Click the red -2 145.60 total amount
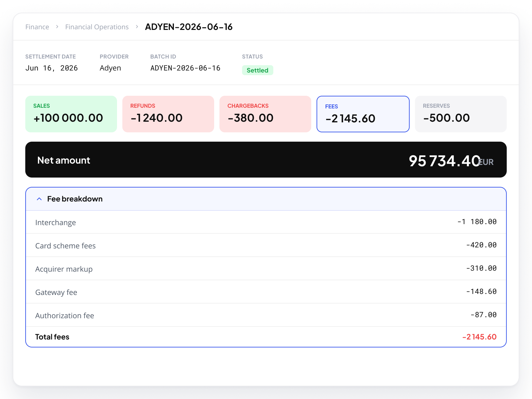 [479, 337]
